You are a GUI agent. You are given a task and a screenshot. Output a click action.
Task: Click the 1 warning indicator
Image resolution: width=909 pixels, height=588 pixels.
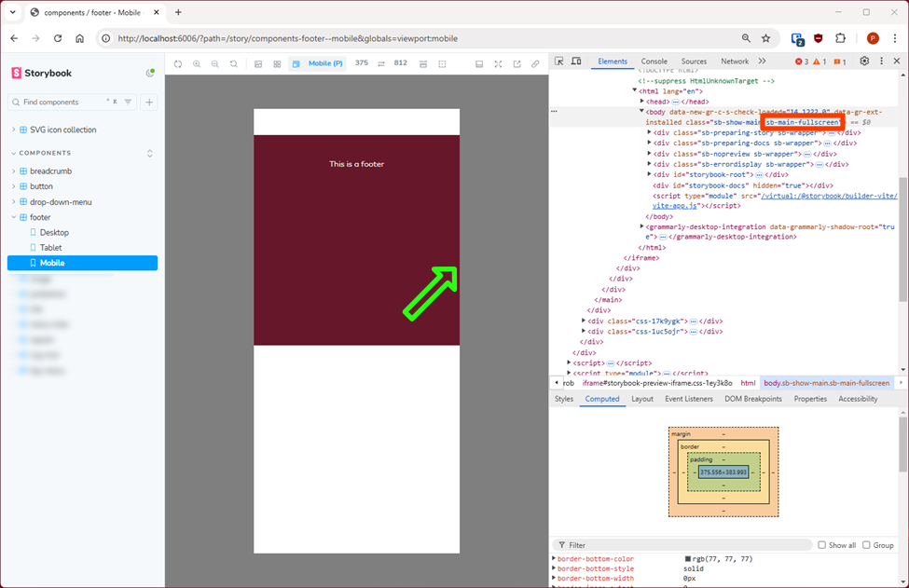[819, 62]
